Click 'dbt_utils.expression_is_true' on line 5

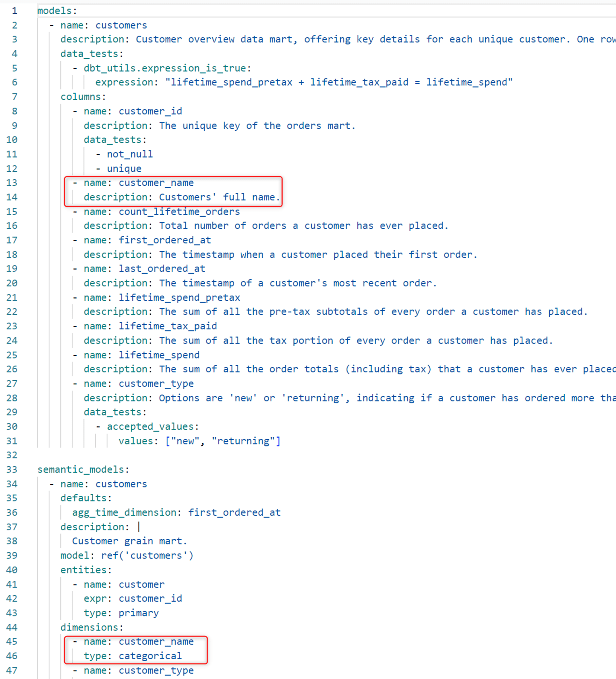pyautogui.click(x=165, y=68)
